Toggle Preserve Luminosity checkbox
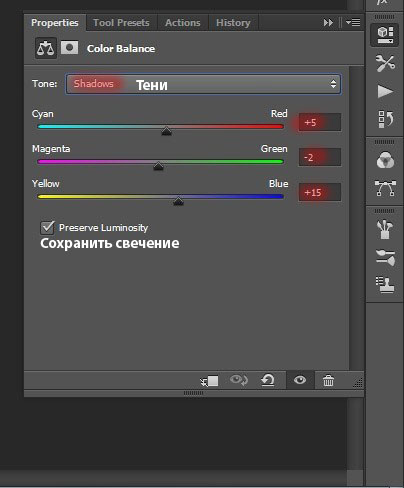The width and height of the screenshot is (404, 488). (47, 227)
